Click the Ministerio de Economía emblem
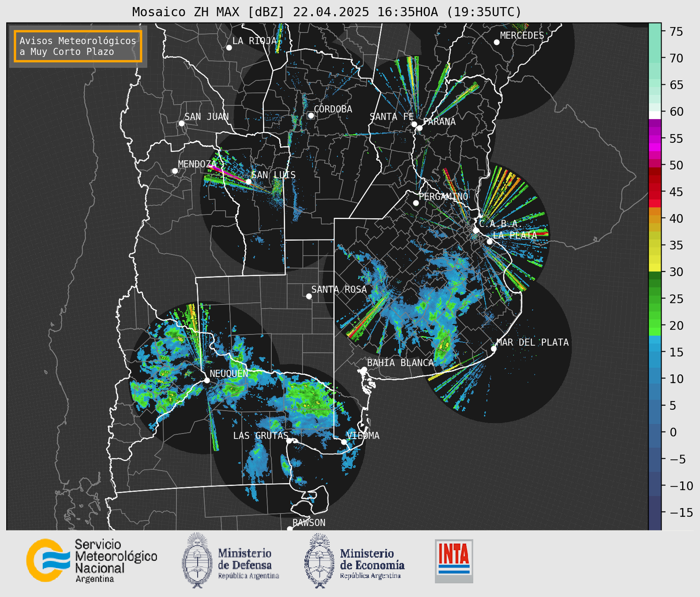 [319, 560]
